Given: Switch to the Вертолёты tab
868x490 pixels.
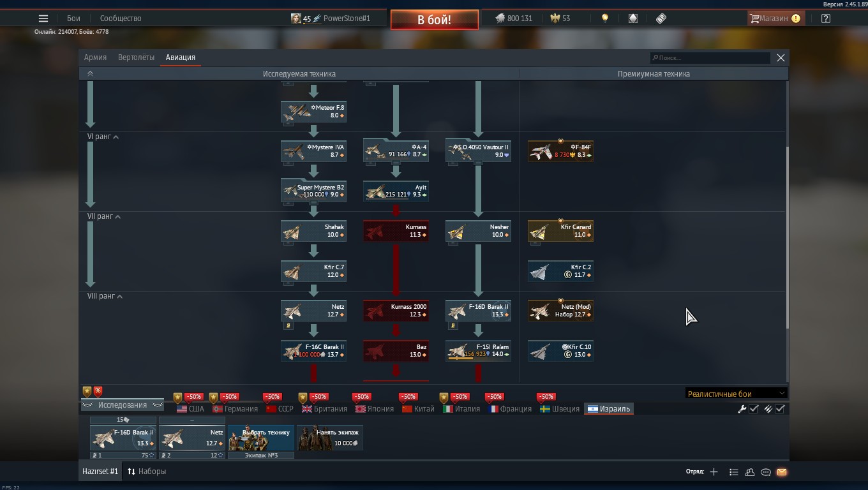Looking at the screenshot, I should [x=136, y=57].
